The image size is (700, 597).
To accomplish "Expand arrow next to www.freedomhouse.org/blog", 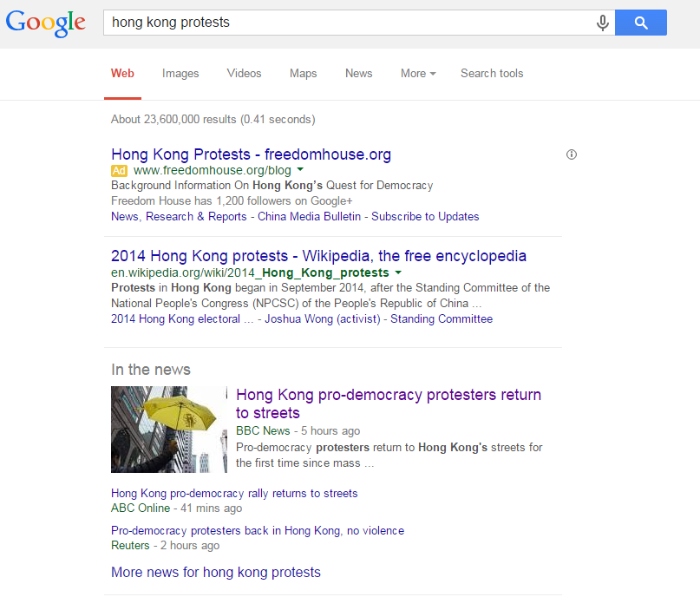I will [300, 170].
